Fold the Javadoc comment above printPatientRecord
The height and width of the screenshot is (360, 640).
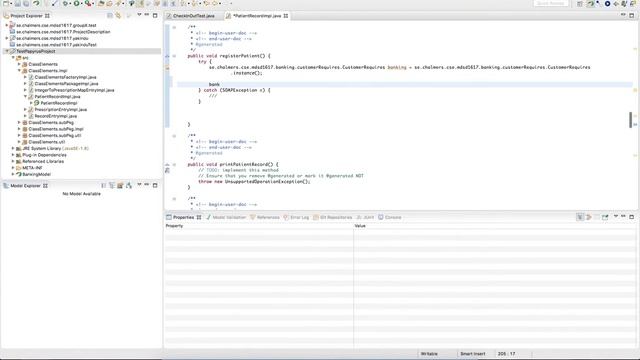click(174, 136)
